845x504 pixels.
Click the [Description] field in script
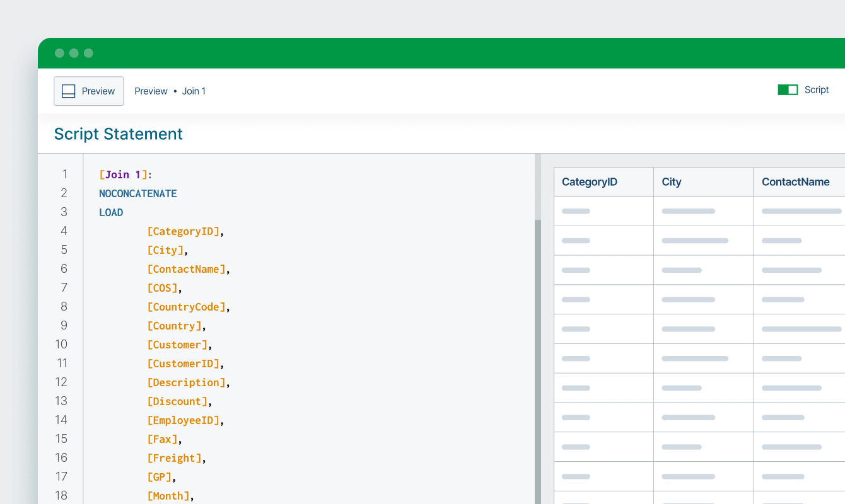pos(187,382)
